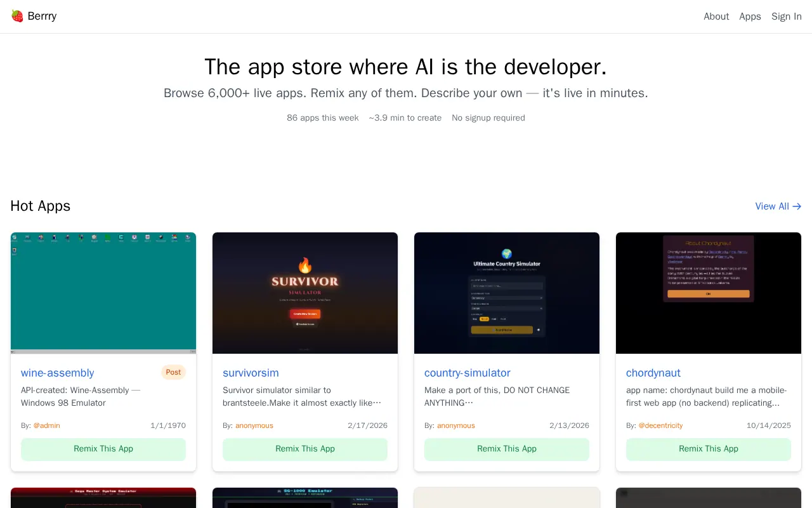Remix the wine-assembly app

[103, 449]
